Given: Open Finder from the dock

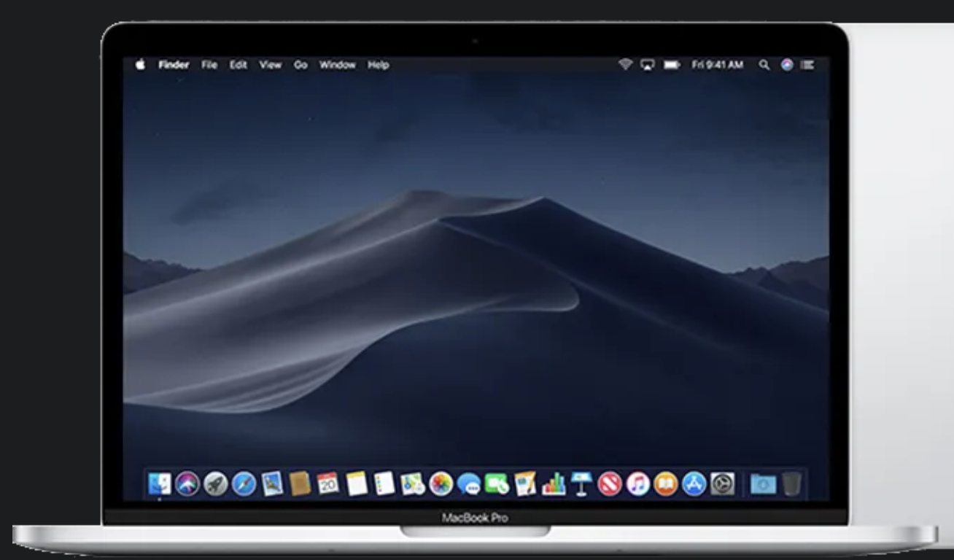Looking at the screenshot, I should [x=160, y=483].
